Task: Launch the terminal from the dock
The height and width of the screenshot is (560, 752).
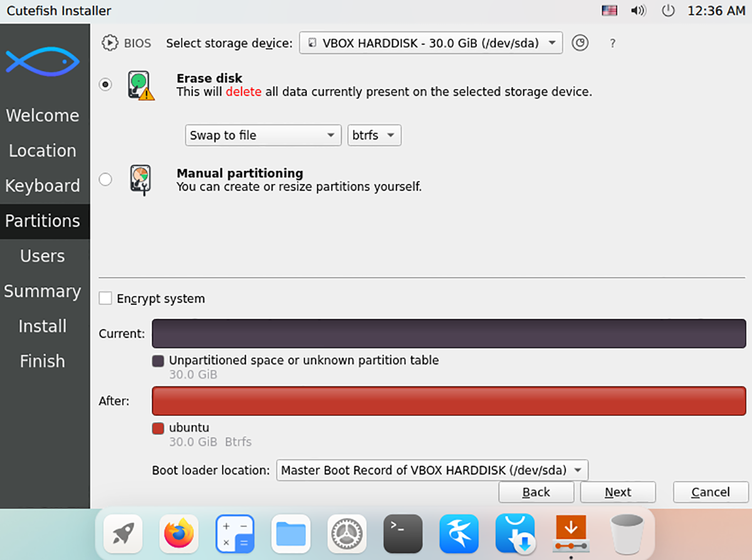Action: click(x=403, y=534)
